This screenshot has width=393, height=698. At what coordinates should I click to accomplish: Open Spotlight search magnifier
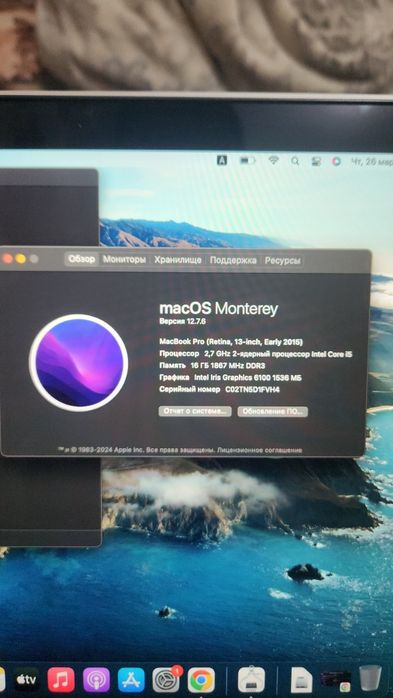pyautogui.click(x=295, y=161)
